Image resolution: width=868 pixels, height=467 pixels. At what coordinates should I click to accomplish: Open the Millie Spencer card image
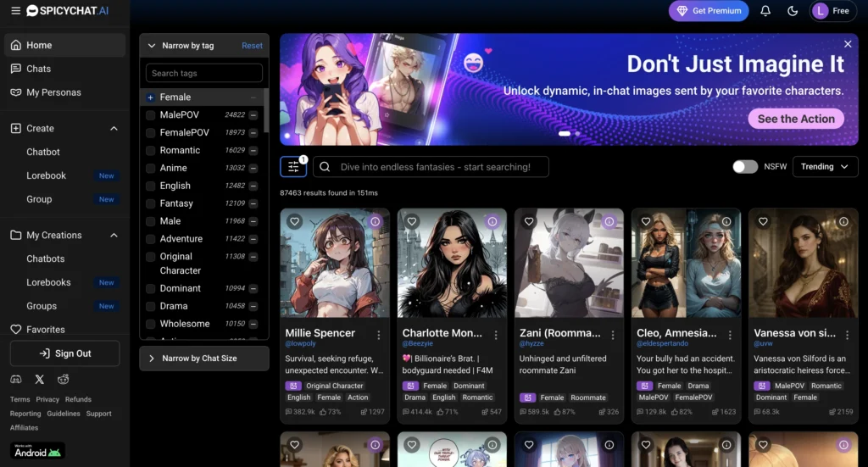click(x=335, y=263)
